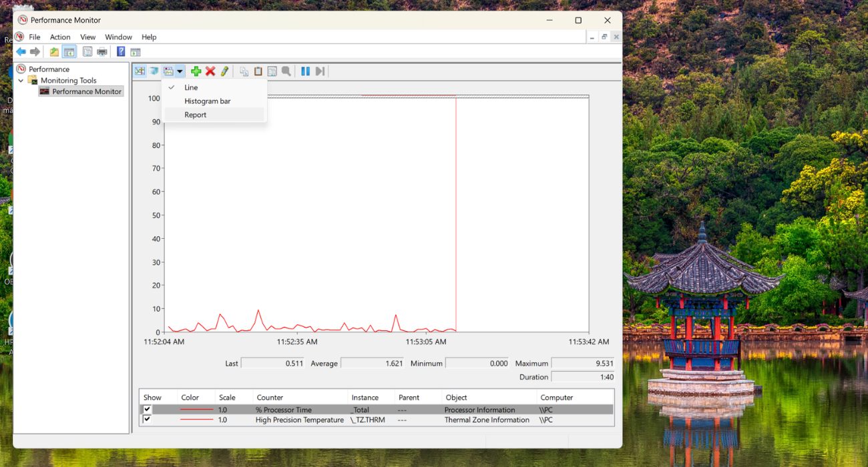Click the Forward arrow in the console toolbar
Image resolution: width=868 pixels, height=467 pixels.
tap(35, 52)
